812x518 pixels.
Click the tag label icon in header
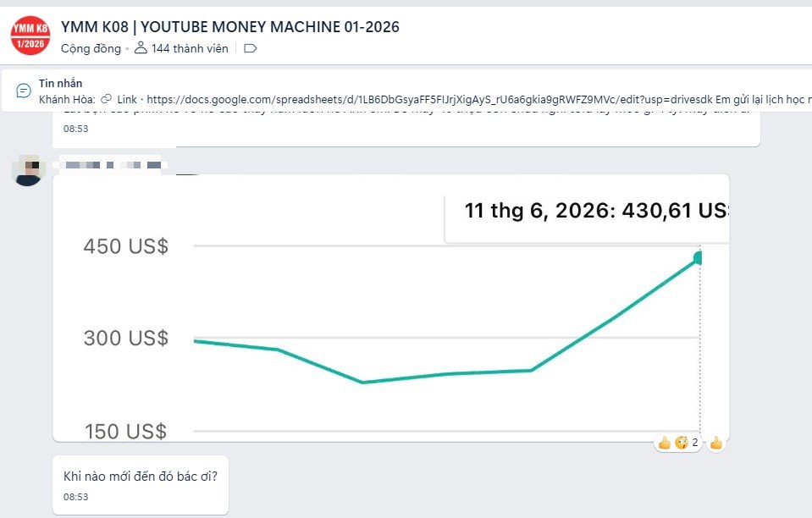[250, 48]
